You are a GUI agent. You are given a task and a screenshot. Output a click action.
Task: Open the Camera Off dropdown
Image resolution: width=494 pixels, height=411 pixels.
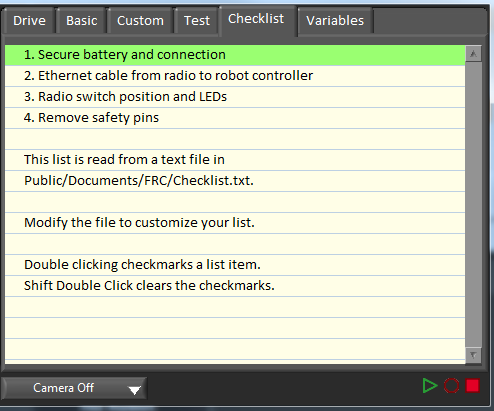click(74, 388)
